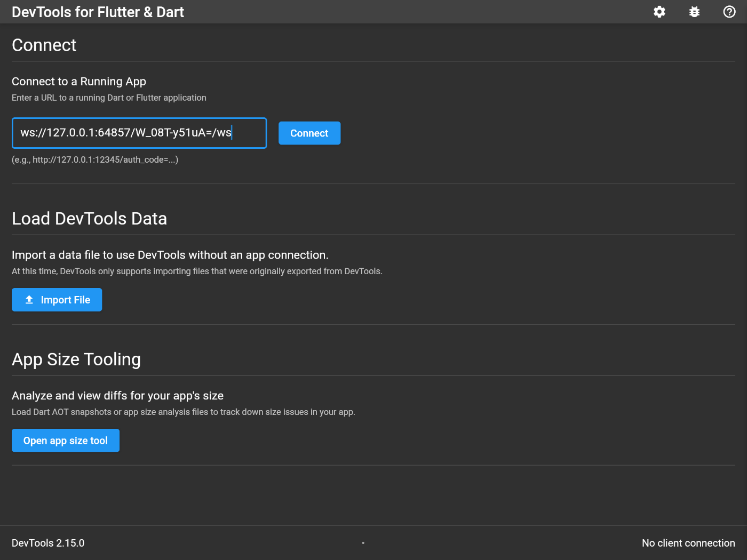Image resolution: width=747 pixels, height=560 pixels.
Task: Open the app size tool
Action: [66, 441]
